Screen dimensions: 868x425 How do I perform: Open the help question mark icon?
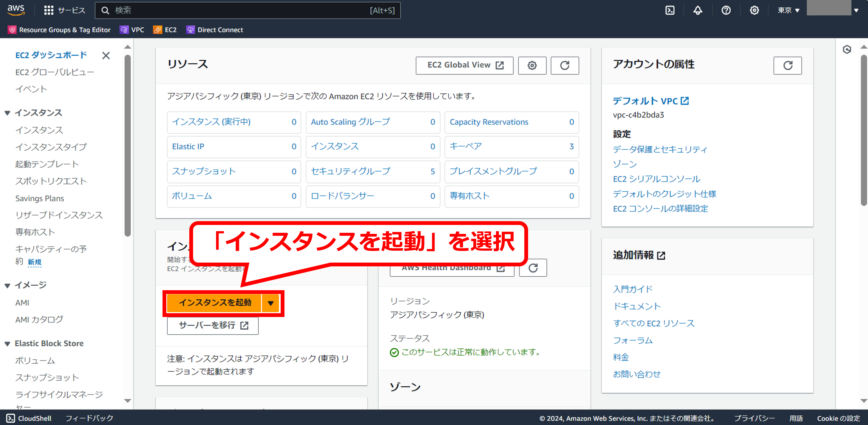point(726,11)
